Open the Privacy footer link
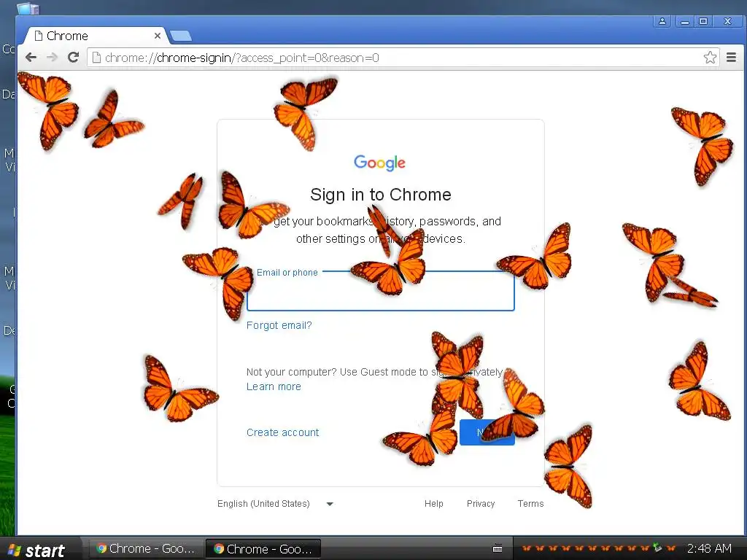The image size is (747, 560). tap(481, 504)
